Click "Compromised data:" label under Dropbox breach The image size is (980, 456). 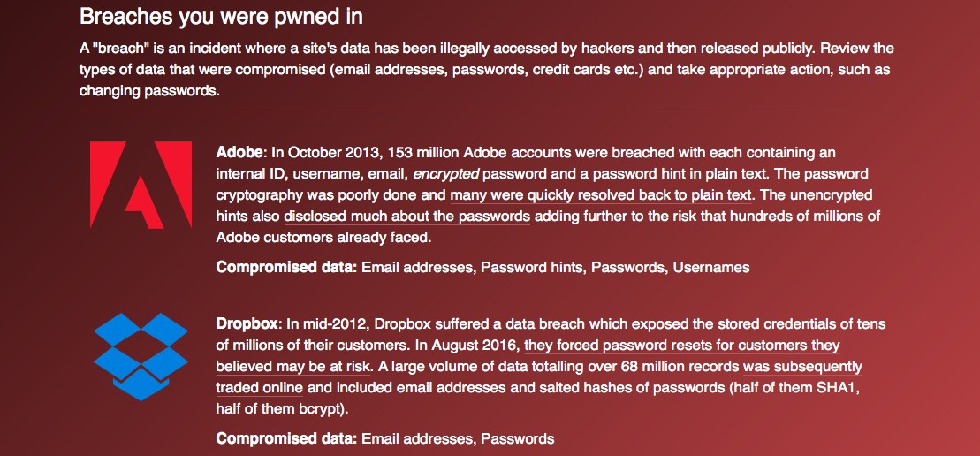tap(286, 438)
